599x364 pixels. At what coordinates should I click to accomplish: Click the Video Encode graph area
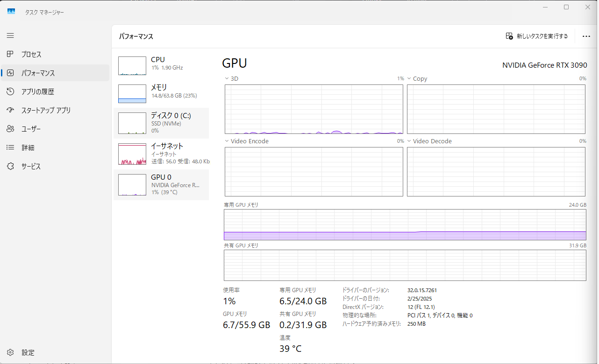pyautogui.click(x=314, y=172)
